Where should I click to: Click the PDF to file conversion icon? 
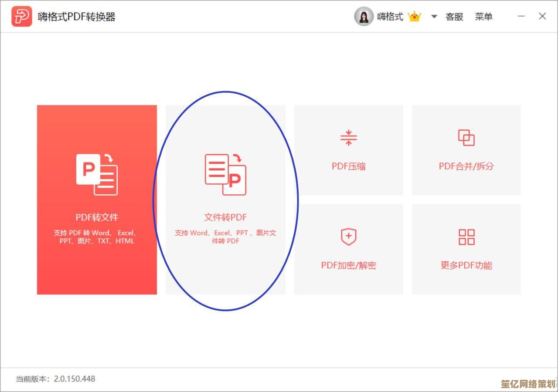click(x=97, y=174)
